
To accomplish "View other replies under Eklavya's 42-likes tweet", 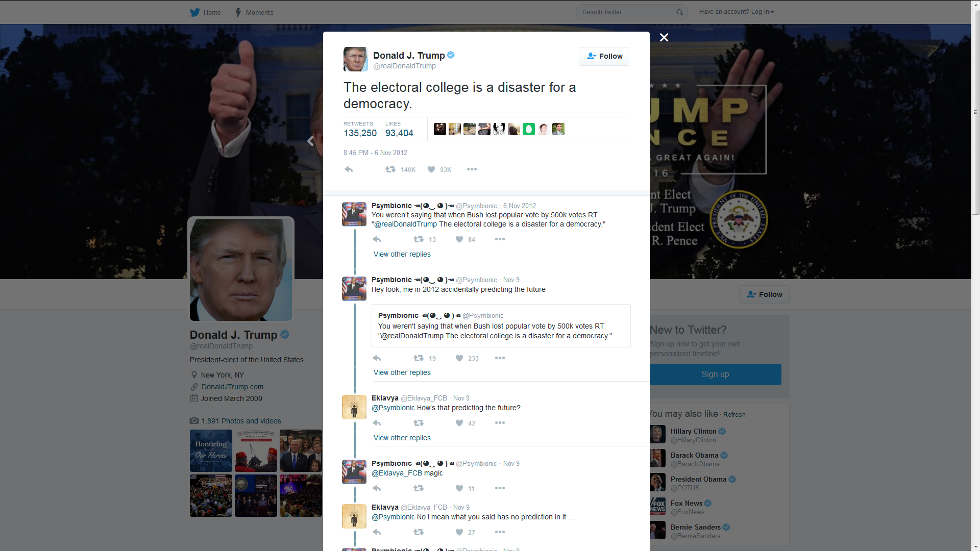I will pyautogui.click(x=402, y=438).
